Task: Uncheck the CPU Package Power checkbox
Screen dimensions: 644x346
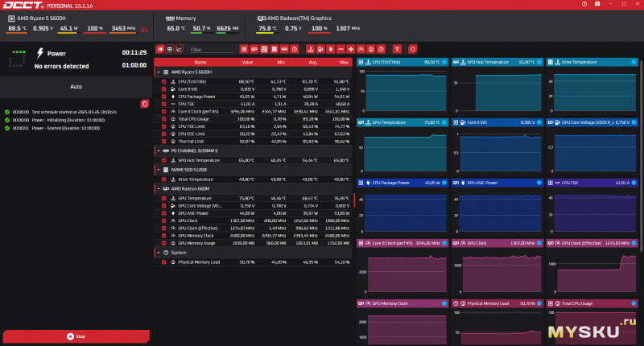Action: pos(164,97)
